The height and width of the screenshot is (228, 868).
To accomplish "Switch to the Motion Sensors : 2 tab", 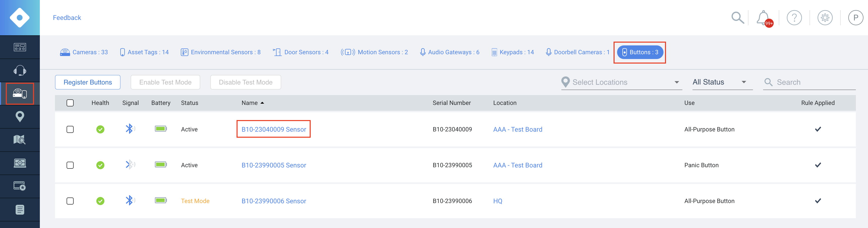I will click(374, 52).
